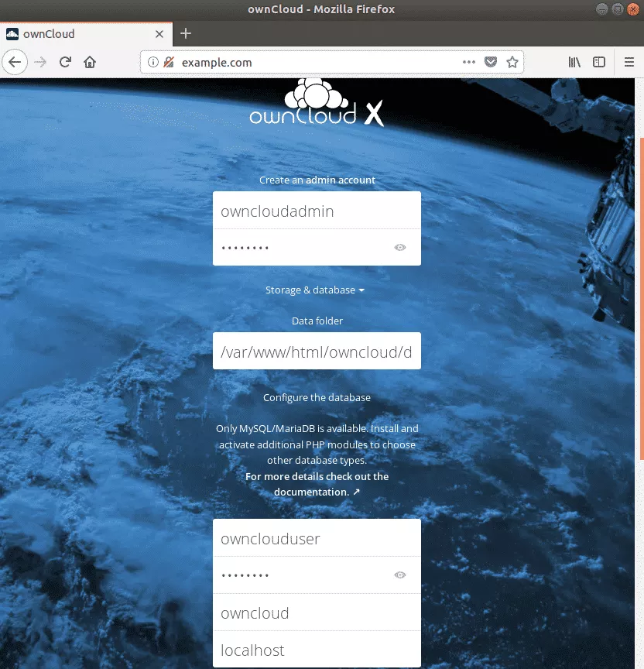Edit the ownclouduser database user field

(x=317, y=537)
